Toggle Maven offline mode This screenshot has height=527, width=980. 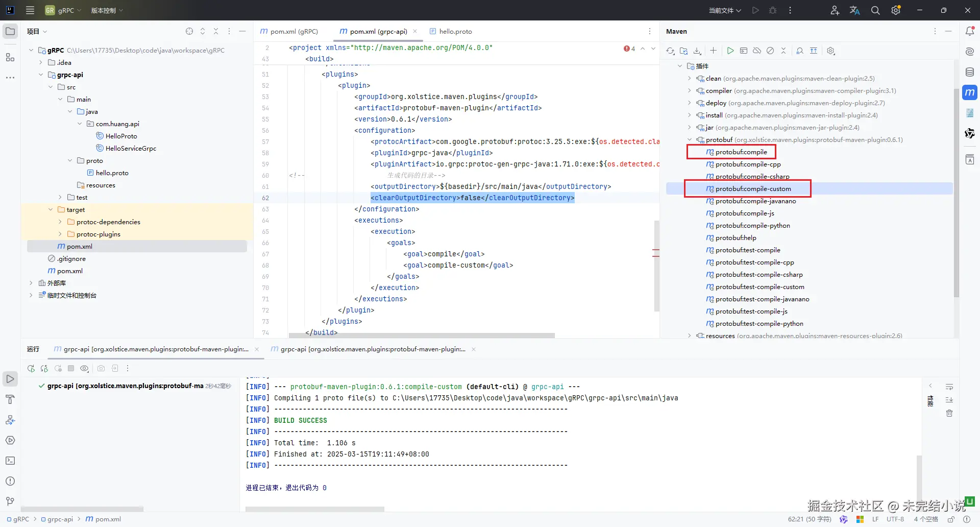pyautogui.click(x=757, y=51)
